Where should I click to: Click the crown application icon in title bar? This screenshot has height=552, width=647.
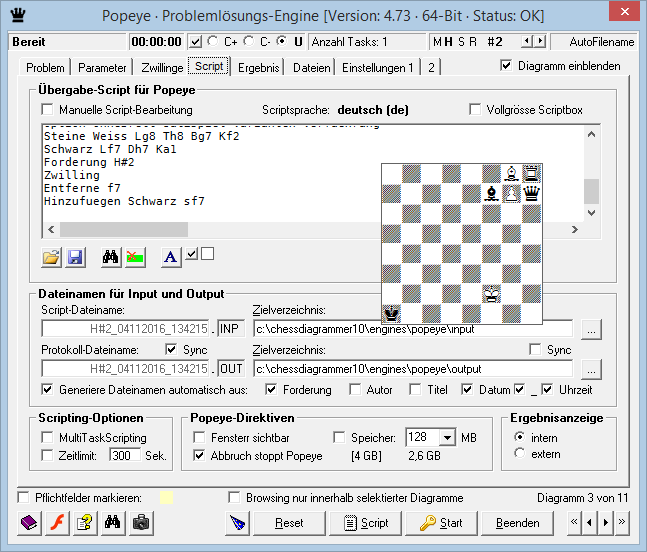18,15
